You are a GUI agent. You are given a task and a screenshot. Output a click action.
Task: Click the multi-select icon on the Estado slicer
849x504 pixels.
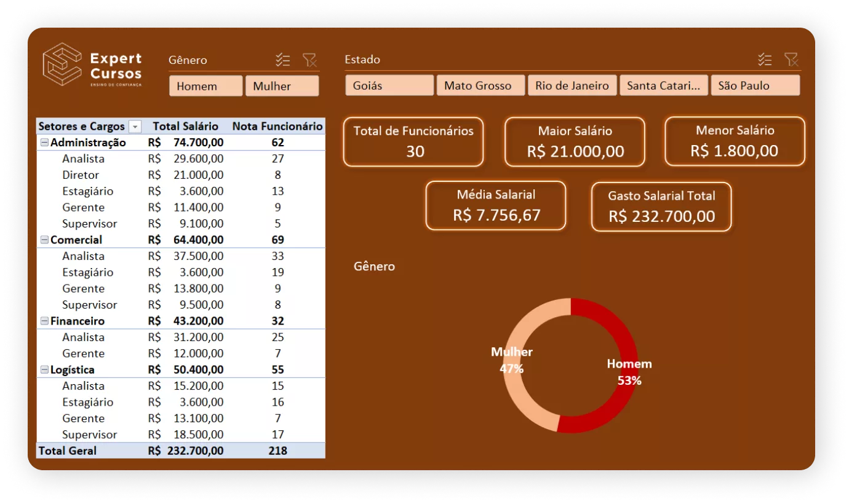coord(765,60)
